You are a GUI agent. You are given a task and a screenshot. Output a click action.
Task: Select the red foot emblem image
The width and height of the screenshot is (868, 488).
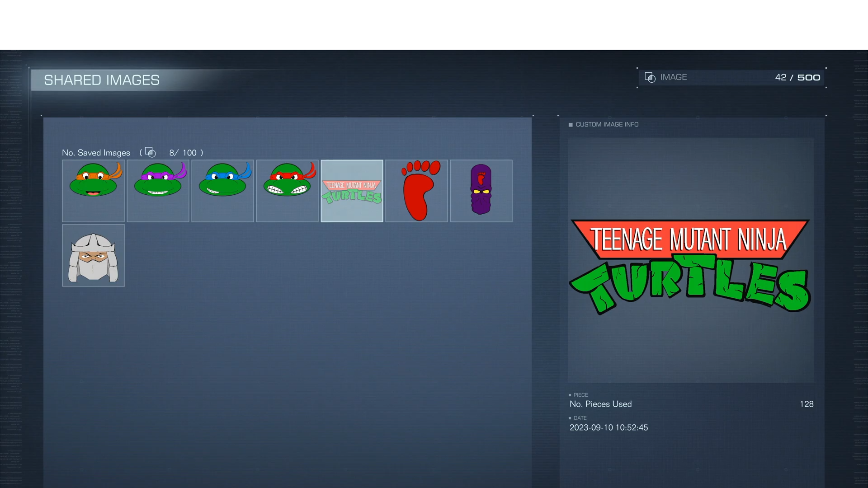[416, 191]
